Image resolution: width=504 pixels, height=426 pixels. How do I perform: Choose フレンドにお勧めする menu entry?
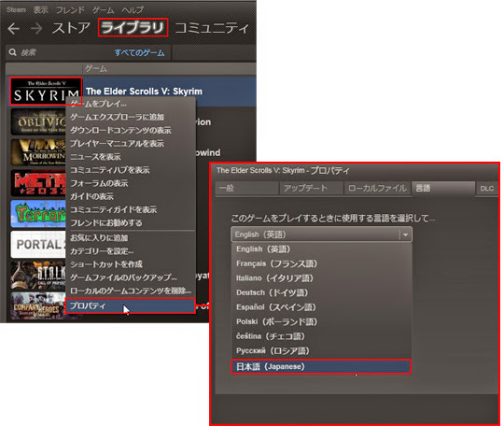130,222
